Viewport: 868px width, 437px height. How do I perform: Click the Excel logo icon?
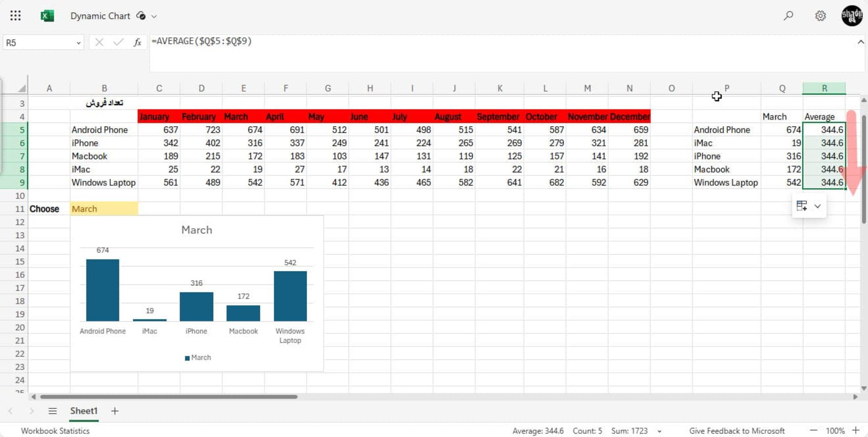pos(47,16)
